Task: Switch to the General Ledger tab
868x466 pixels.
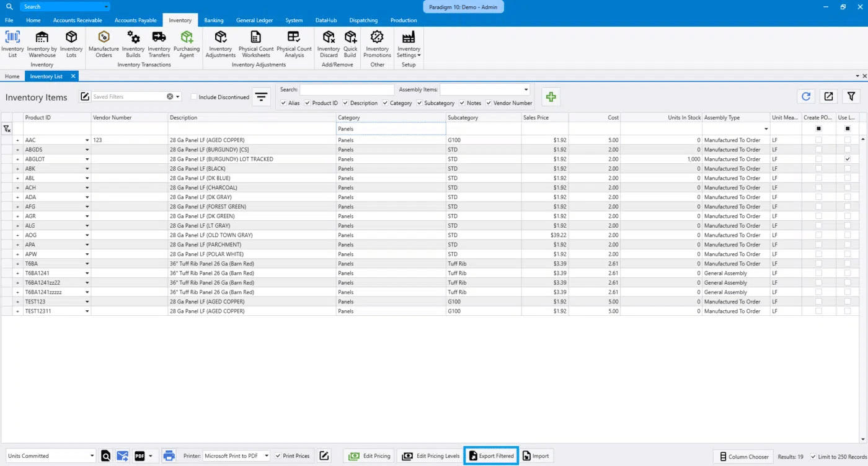Action: click(x=254, y=20)
